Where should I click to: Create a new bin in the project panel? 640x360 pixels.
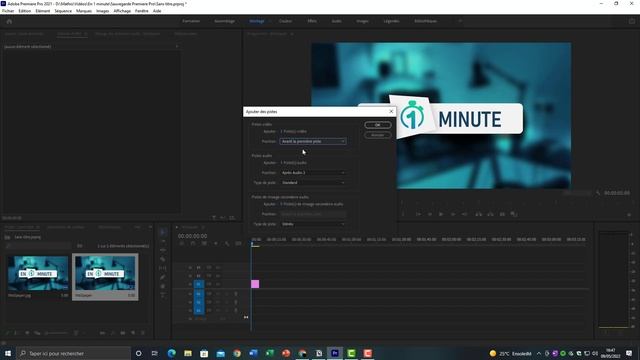pyautogui.click(x=122, y=333)
